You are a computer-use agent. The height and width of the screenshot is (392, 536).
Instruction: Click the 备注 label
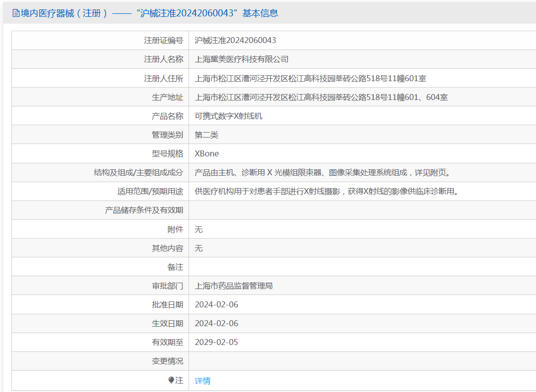(x=175, y=267)
